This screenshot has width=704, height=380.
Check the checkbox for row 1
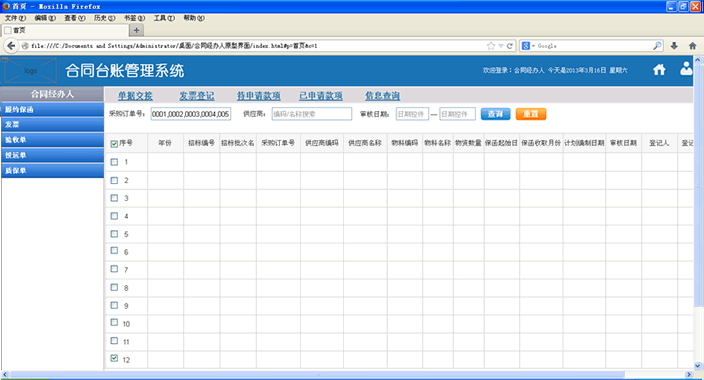click(x=114, y=162)
